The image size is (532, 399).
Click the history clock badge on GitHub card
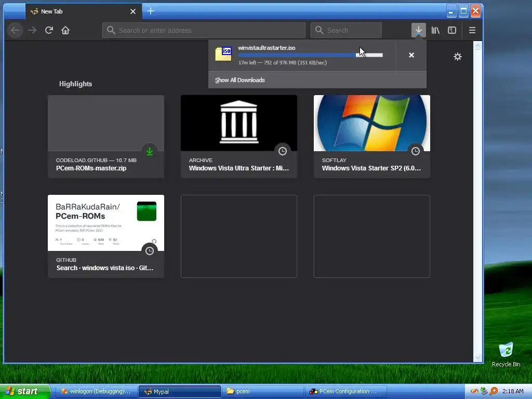[x=149, y=251]
